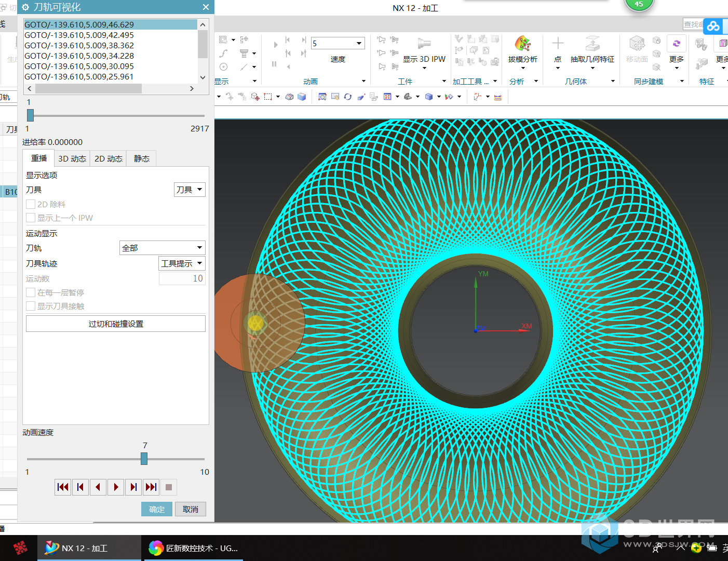Open the 刀具轨迹 工具提示 dropdown
Viewport: 728px width, 561px height.
[x=182, y=263]
